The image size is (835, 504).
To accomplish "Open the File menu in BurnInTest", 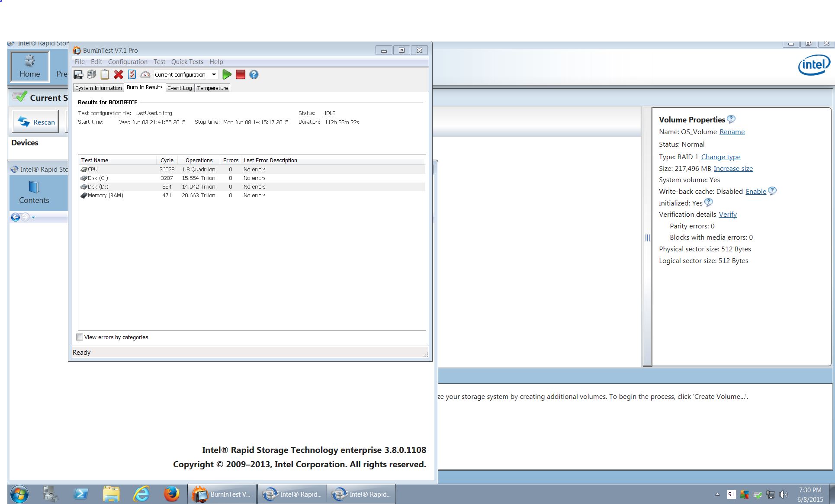I will tap(80, 62).
